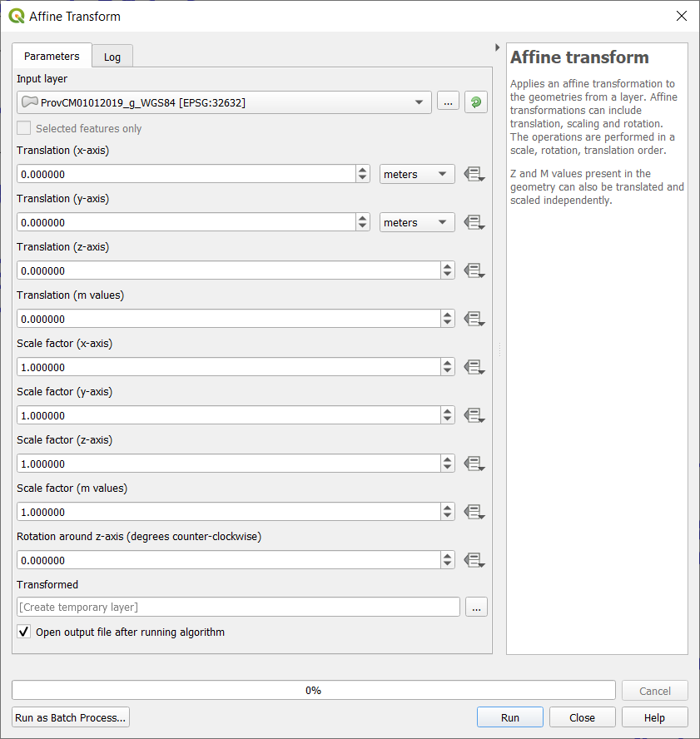This screenshot has height=739, width=700.
Task: Click Run as Batch Process button
Action: click(71, 717)
